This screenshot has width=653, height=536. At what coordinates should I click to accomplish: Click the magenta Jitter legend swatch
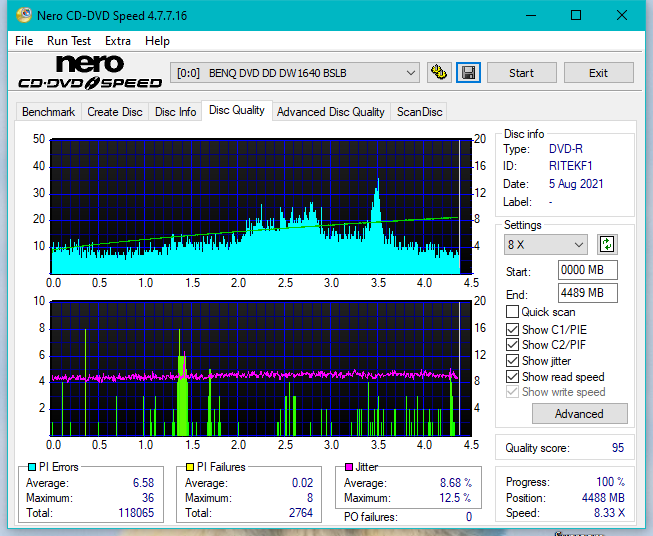point(349,467)
